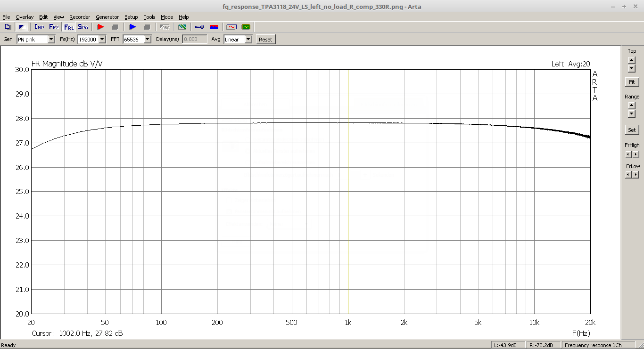
Task: Open the green oscilloscope waveform icon
Action: (x=246, y=27)
